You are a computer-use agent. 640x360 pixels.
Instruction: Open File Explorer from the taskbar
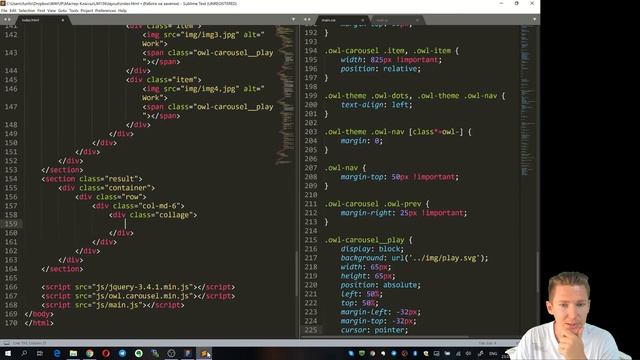(73, 353)
